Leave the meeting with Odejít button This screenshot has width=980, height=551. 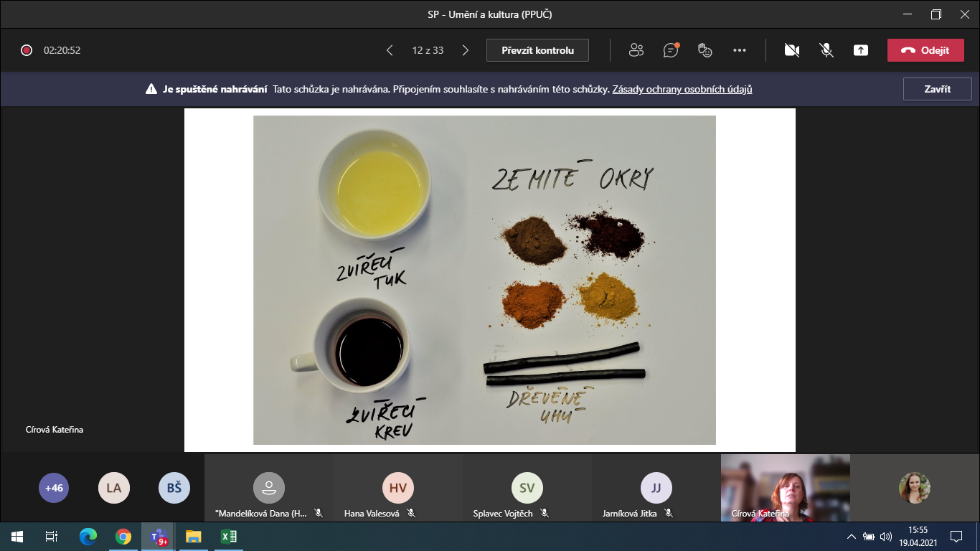coord(925,50)
